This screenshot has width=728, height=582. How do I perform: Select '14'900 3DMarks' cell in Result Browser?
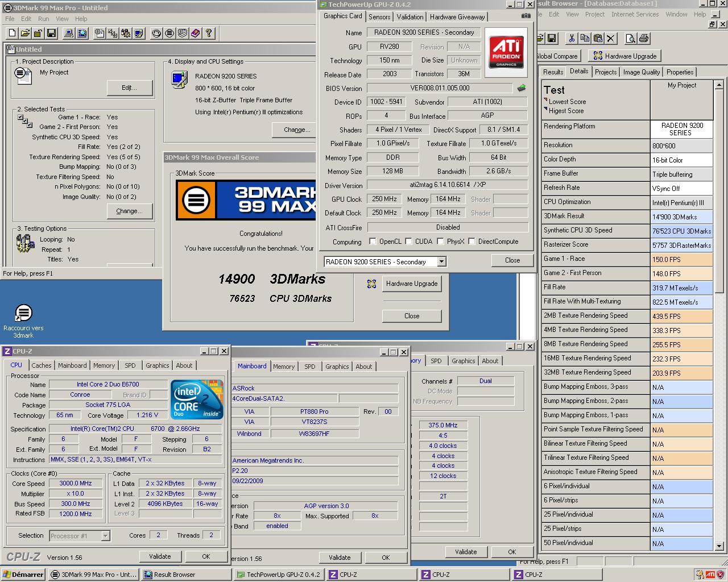pos(682,217)
